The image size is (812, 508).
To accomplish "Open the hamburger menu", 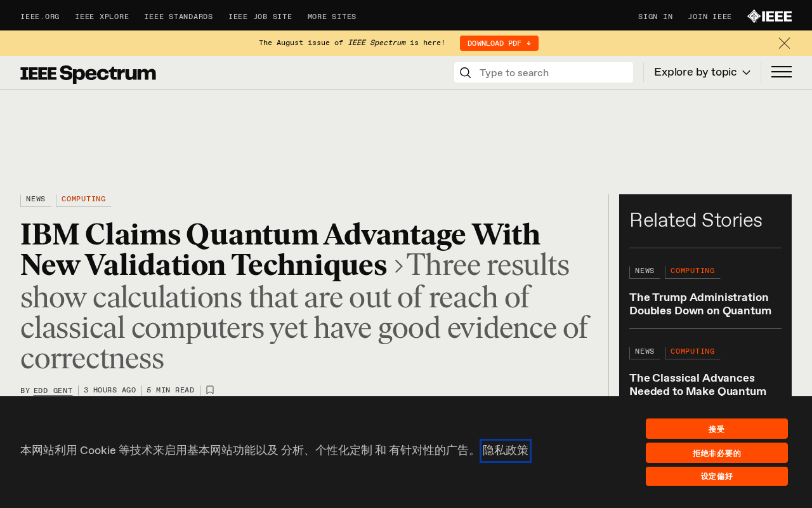I will tap(782, 72).
